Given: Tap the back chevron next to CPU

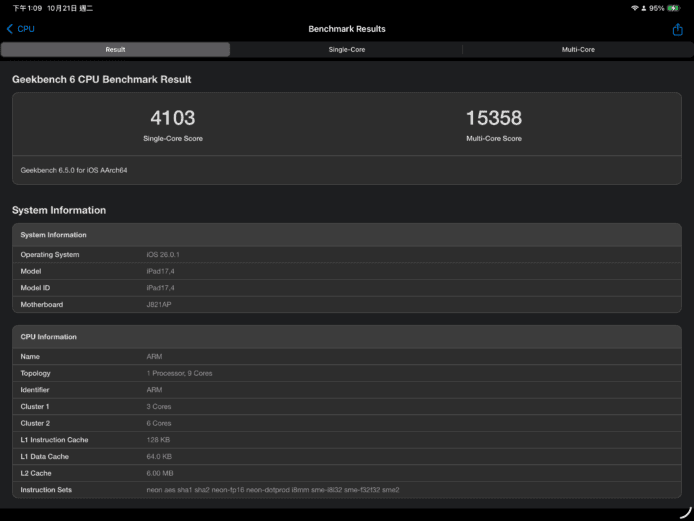Looking at the screenshot, I should click(x=10, y=29).
